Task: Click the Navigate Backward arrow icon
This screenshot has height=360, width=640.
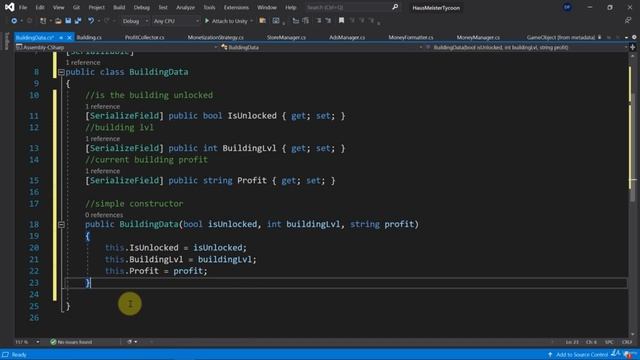Action: (x=14, y=21)
